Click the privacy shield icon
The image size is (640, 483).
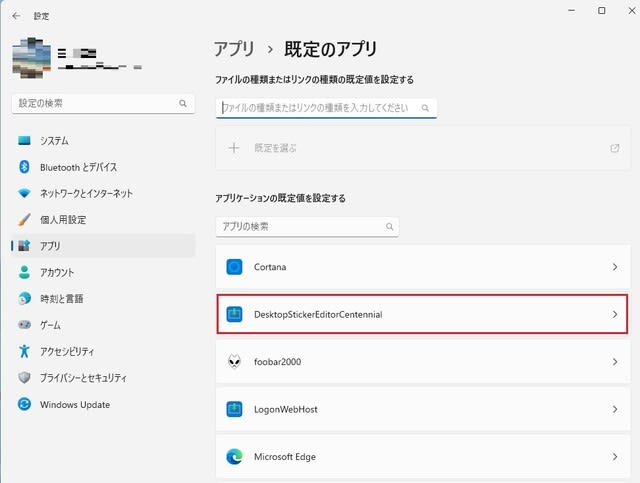coord(24,378)
